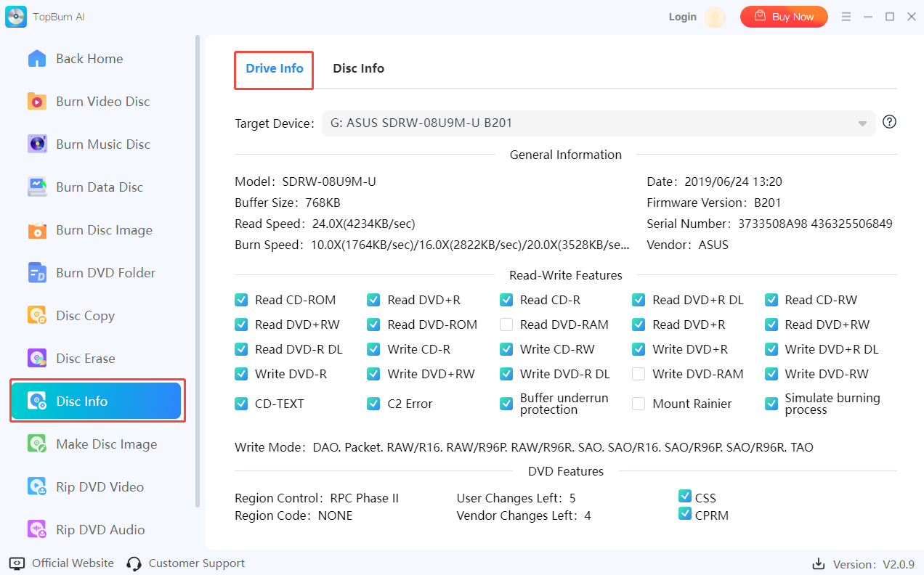The image size is (924, 575).
Task: Uncheck the CD-TEXT checkbox
Action: tap(241, 404)
